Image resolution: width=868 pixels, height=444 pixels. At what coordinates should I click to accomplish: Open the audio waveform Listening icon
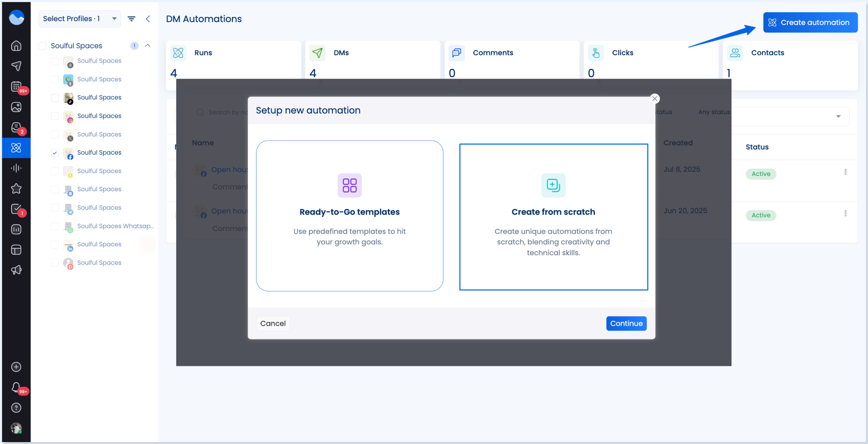pyautogui.click(x=16, y=168)
